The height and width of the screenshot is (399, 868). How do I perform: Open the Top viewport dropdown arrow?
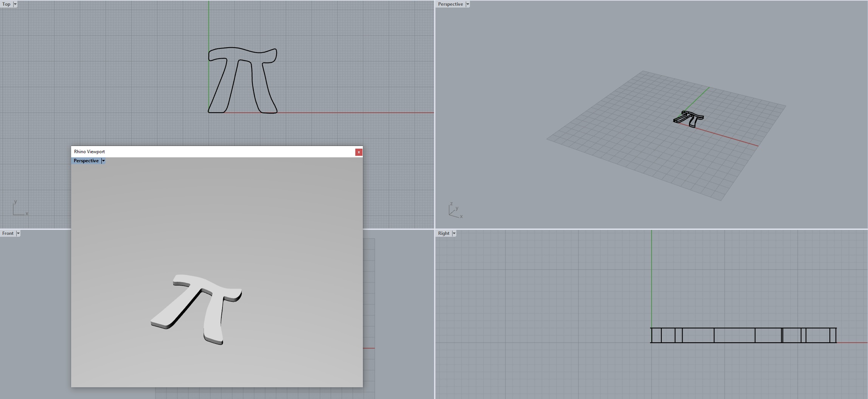(15, 4)
